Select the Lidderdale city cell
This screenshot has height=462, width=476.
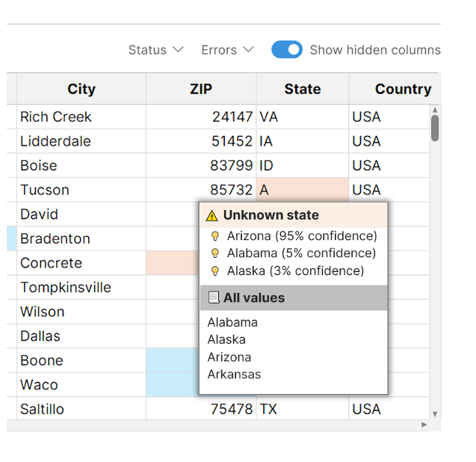81,141
